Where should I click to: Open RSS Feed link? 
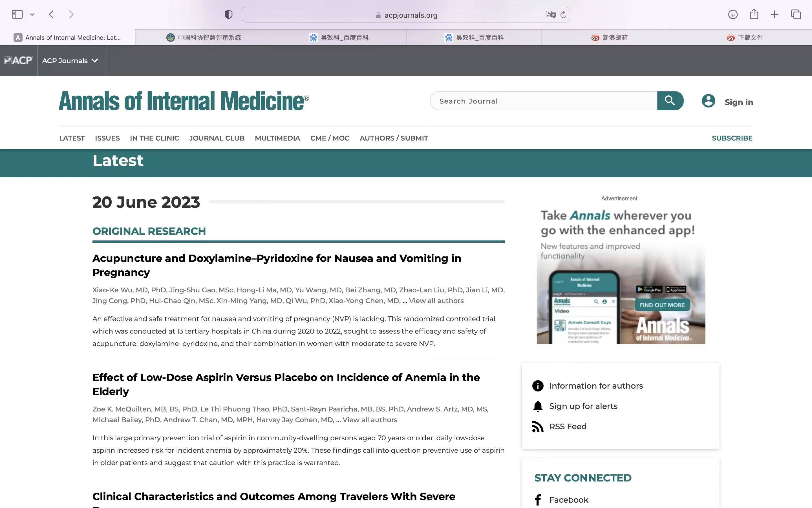(x=568, y=426)
